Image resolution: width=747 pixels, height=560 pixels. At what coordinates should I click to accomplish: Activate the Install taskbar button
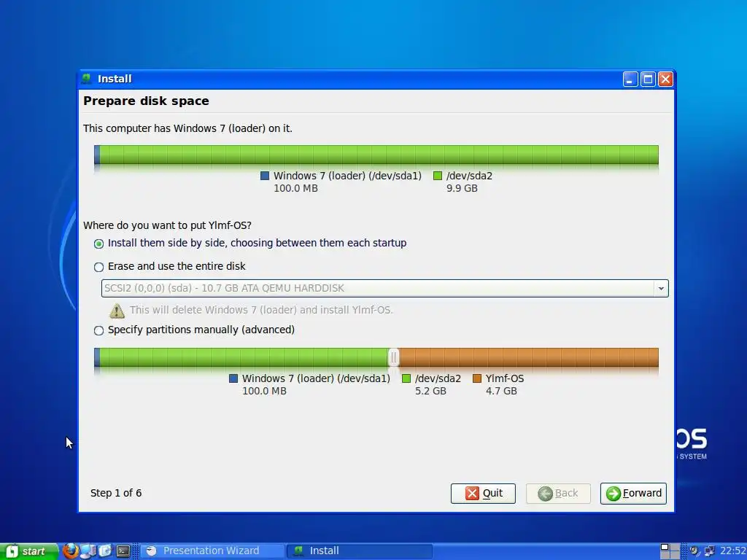tap(360, 551)
